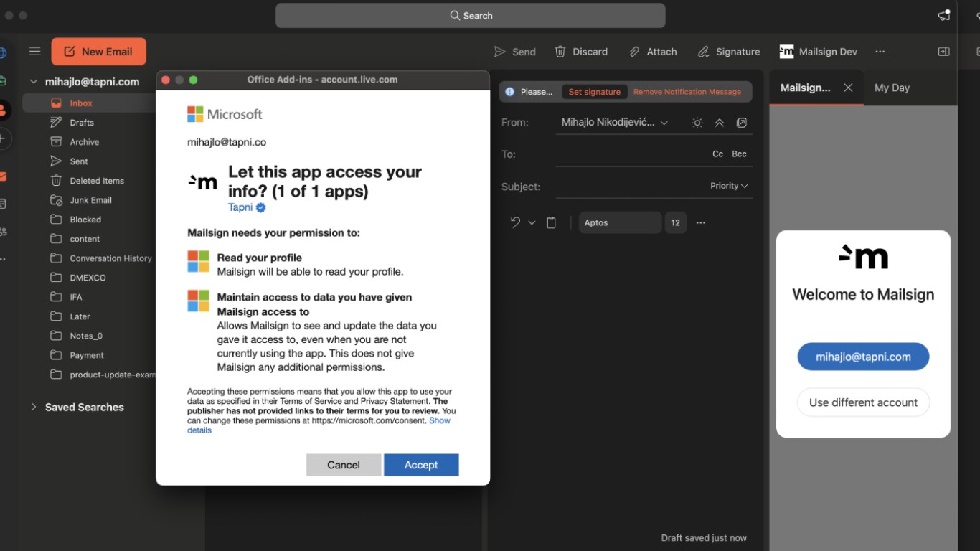The image size is (980, 551).
Task: Click the Tapni publisher link
Action: (240, 207)
